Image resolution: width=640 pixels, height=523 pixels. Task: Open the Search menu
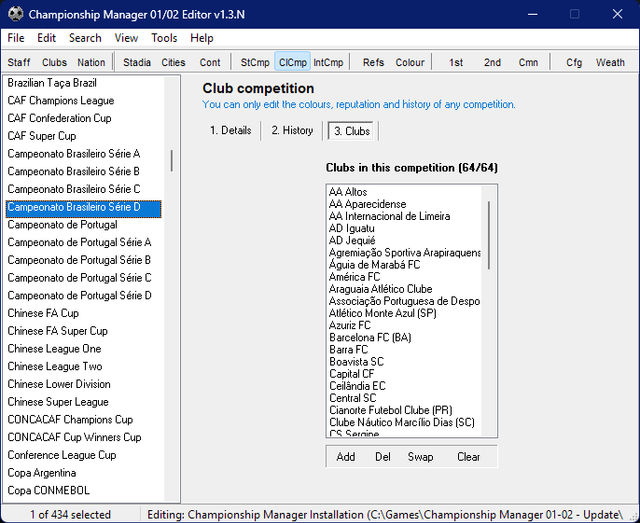85,38
